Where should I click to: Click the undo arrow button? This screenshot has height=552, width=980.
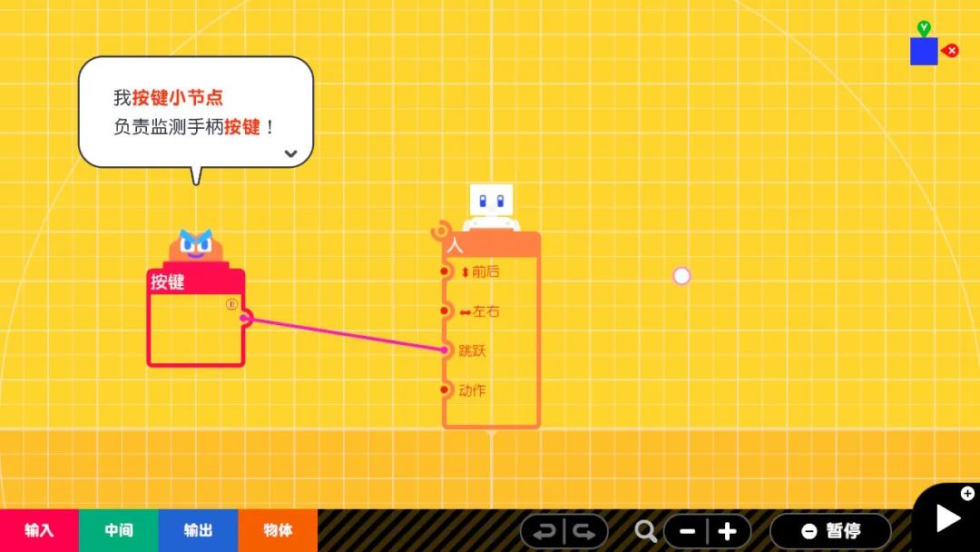click(x=544, y=531)
